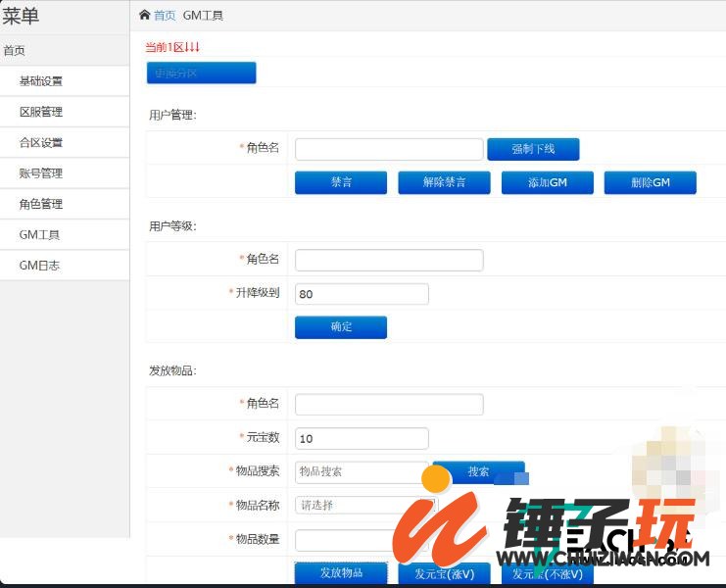Select 基础设置 in the sidebar menu
726x588 pixels.
41,81
